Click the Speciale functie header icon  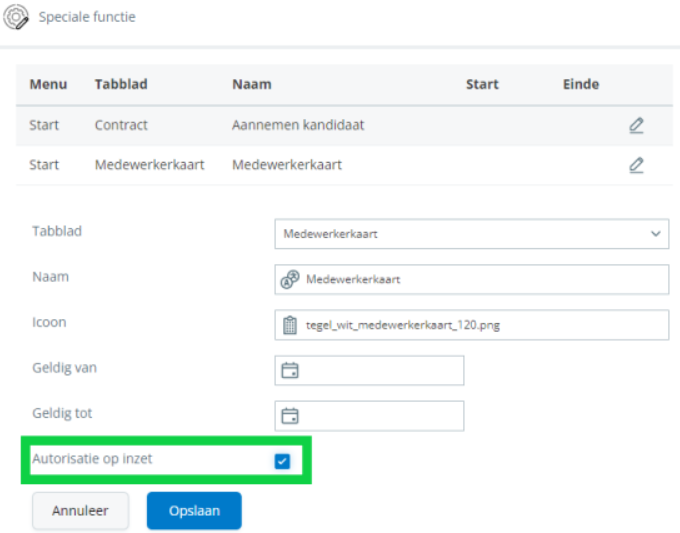17,17
